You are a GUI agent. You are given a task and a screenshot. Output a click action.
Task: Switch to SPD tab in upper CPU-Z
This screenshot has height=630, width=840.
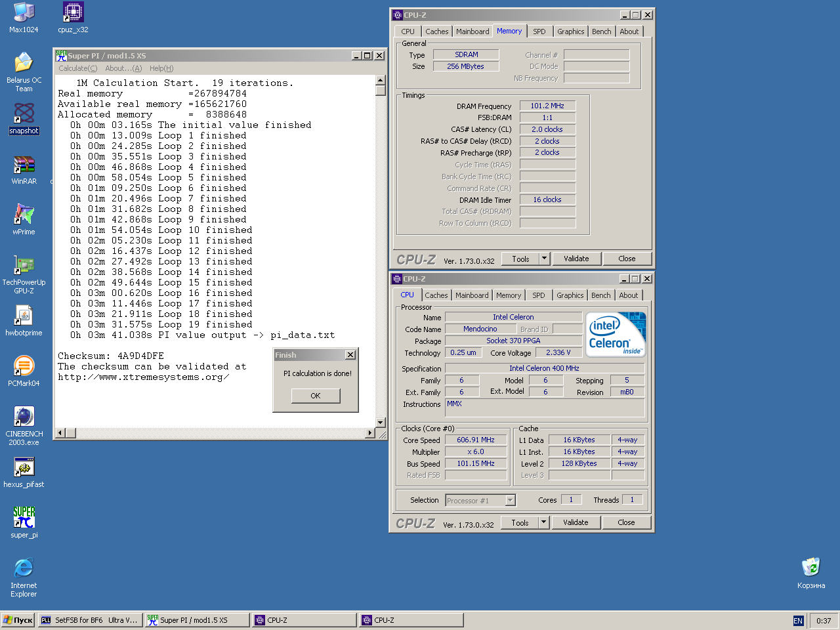539,31
